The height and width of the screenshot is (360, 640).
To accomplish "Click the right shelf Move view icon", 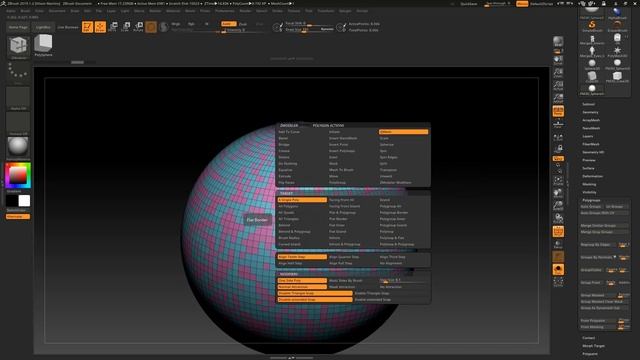I will point(558,193).
